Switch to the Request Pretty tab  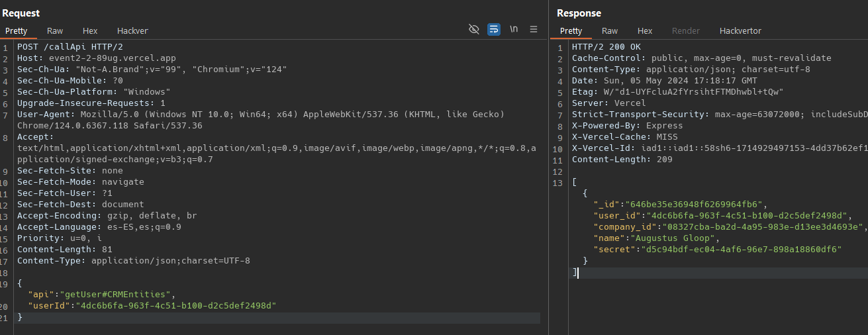[x=17, y=30]
